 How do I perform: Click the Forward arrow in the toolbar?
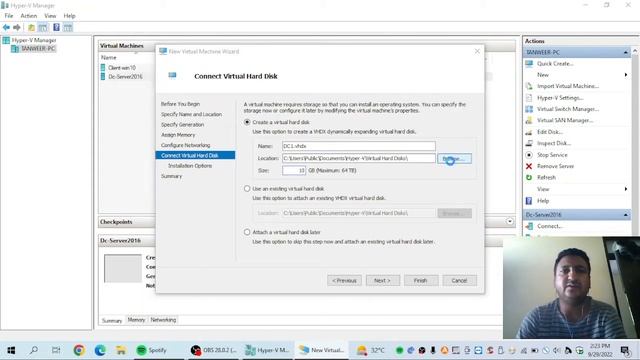(x=17, y=27)
